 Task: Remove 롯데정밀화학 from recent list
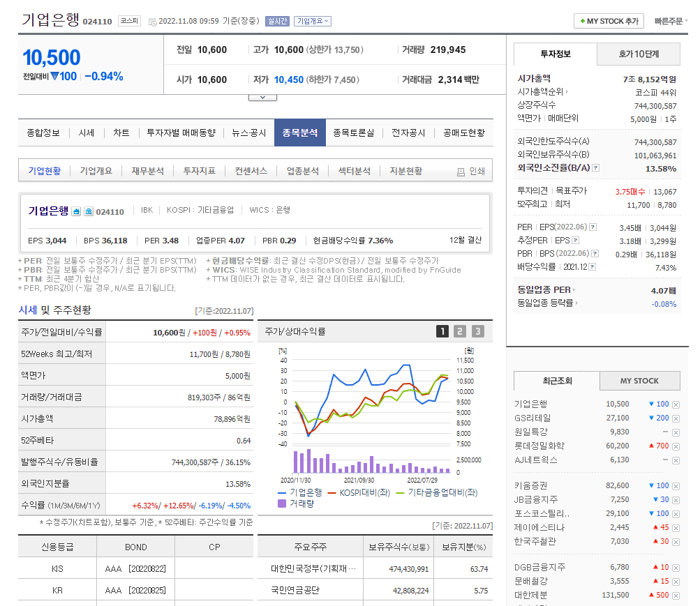coord(676,446)
